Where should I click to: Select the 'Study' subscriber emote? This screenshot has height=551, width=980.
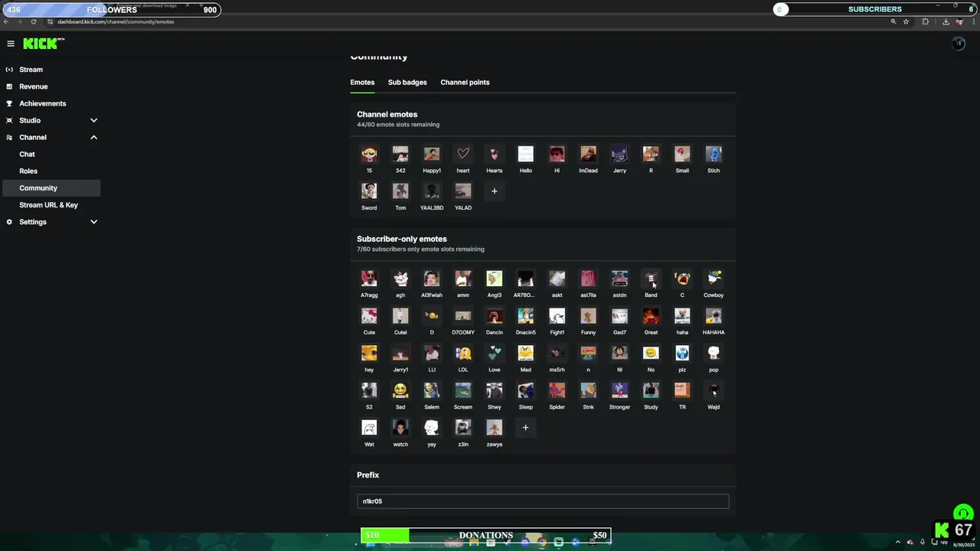coord(651,391)
